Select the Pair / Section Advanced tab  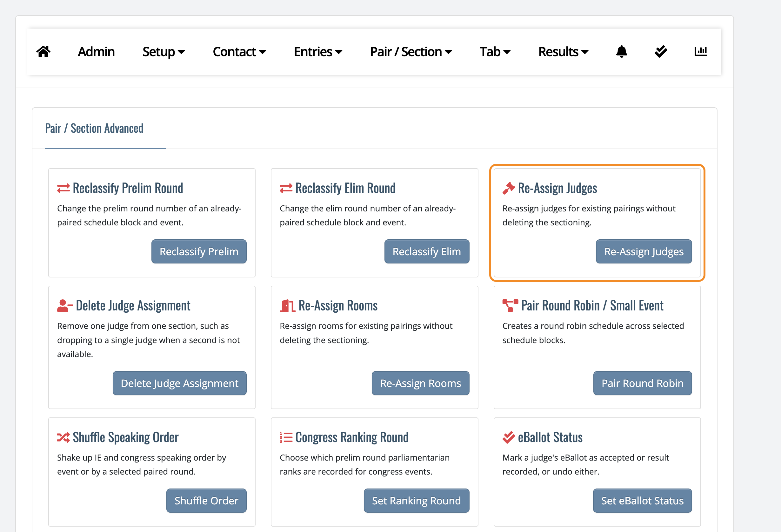point(94,128)
